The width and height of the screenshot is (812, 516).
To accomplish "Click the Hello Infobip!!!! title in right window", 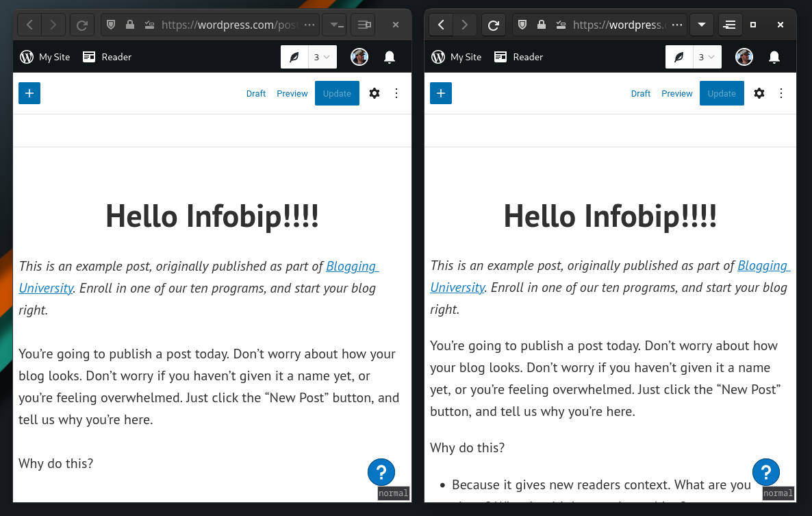I will (611, 216).
